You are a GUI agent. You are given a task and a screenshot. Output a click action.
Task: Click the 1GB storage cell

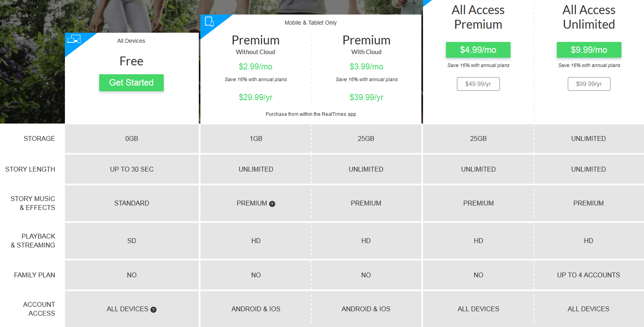[256, 138]
